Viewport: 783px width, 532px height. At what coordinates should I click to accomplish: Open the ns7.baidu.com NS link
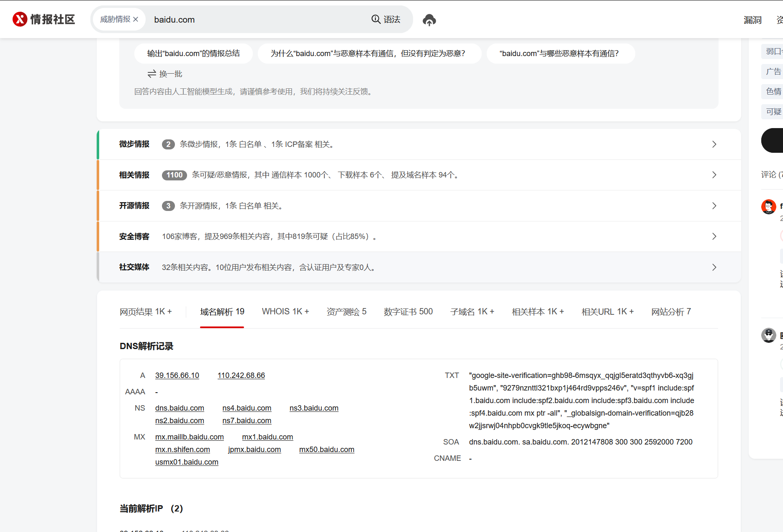click(x=247, y=421)
